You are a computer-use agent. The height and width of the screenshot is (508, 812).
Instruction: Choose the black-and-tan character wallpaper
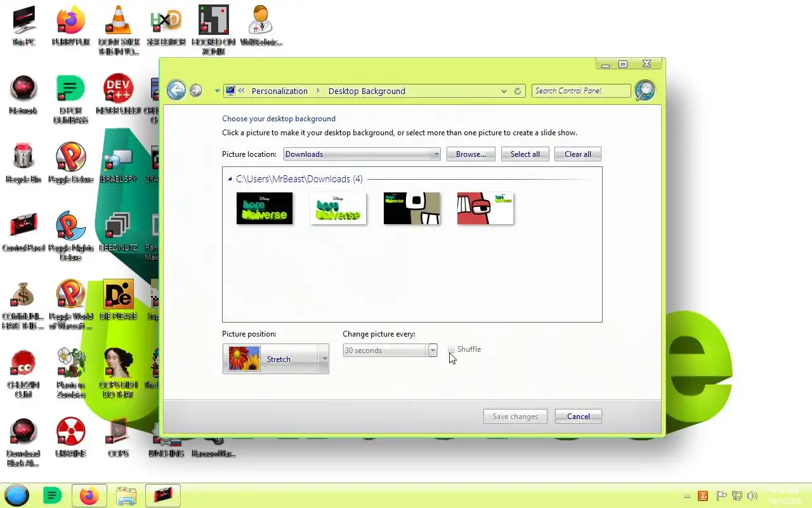(x=412, y=208)
